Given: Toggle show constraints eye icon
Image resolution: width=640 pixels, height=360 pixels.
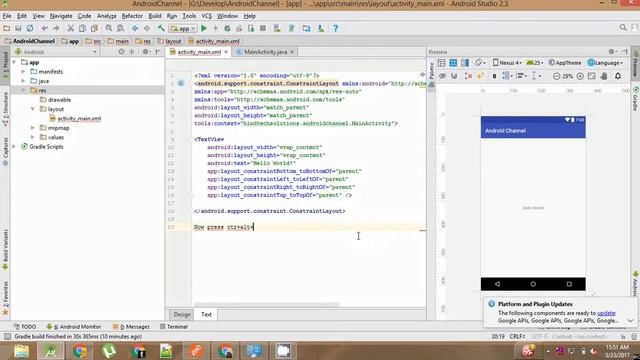Looking at the screenshot, I should (x=442, y=76).
